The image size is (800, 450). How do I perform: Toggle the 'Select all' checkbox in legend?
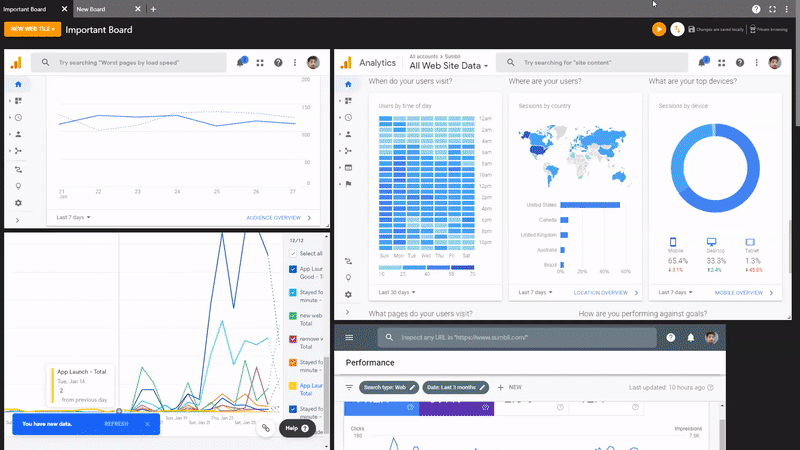click(x=292, y=254)
